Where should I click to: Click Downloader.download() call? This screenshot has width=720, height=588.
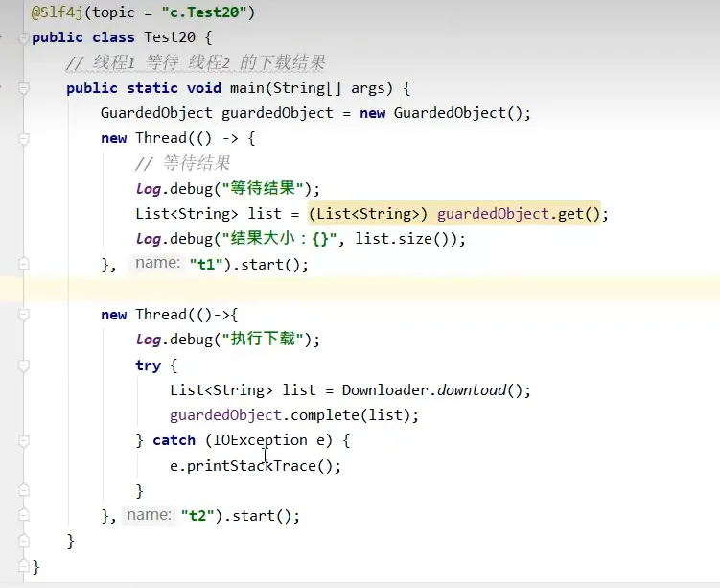pyautogui.click(x=431, y=390)
